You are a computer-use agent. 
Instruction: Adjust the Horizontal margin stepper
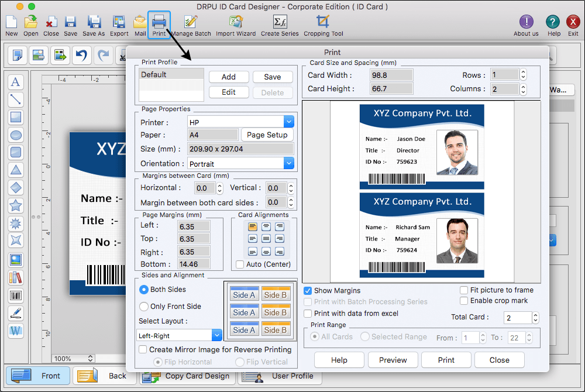click(x=220, y=188)
